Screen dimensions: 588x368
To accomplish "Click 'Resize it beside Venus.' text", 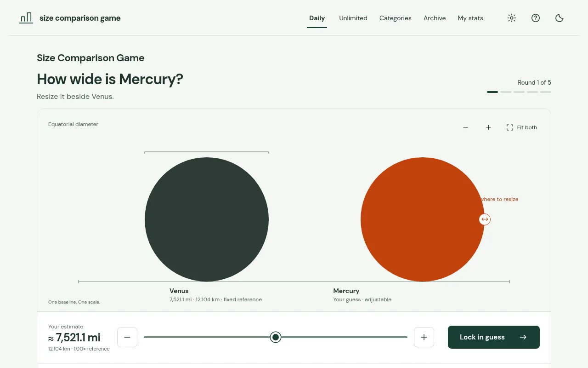I will [75, 97].
